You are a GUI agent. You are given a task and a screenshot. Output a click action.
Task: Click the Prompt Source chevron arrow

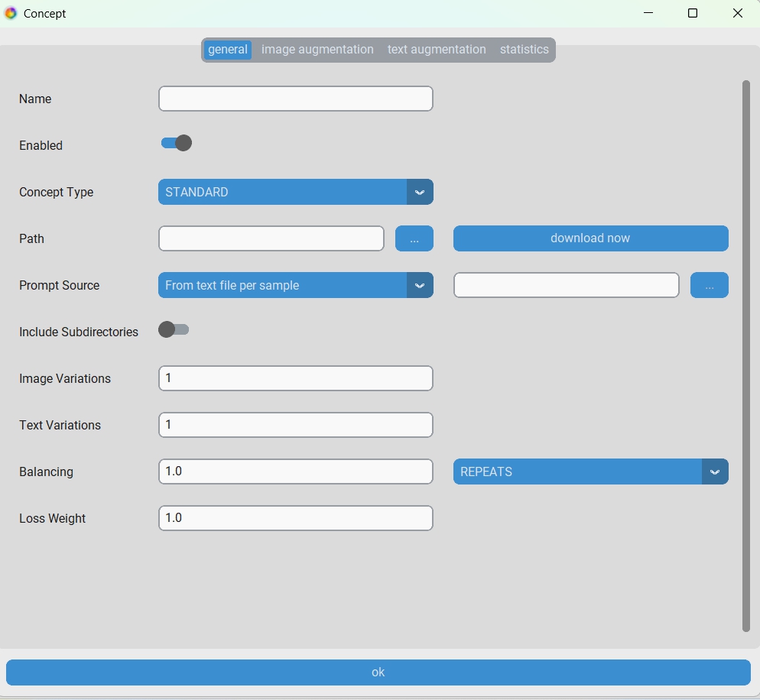[x=420, y=285]
